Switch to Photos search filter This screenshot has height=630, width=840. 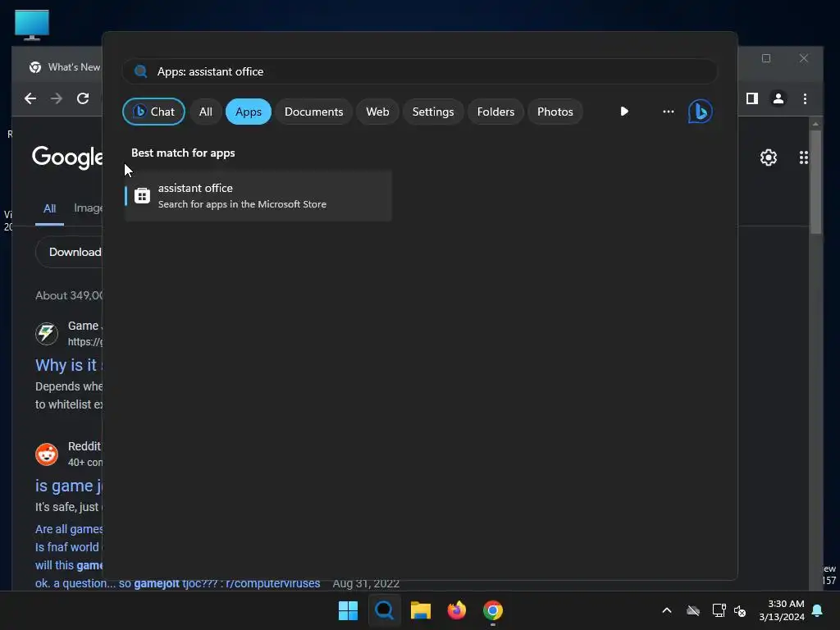(x=555, y=112)
